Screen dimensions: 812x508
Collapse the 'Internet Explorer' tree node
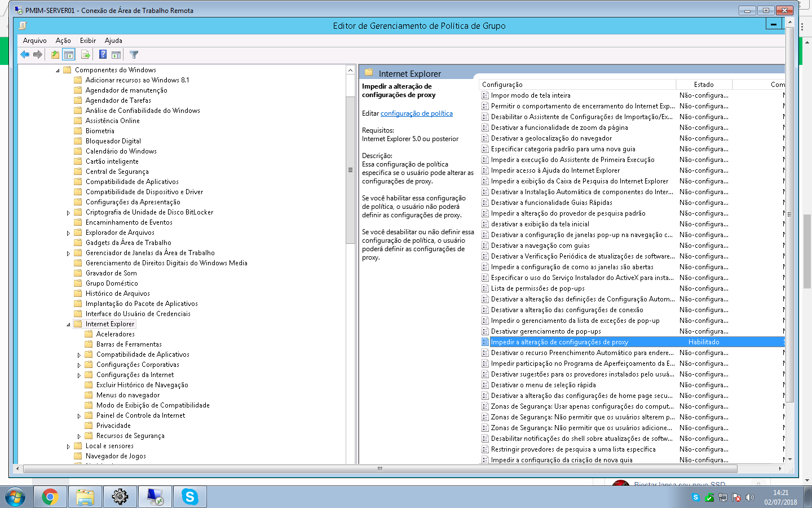pos(68,325)
